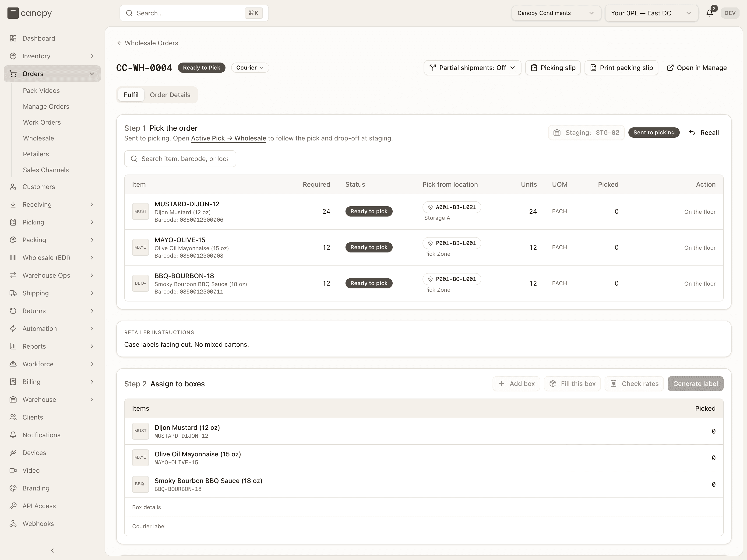The width and height of the screenshot is (747, 560).
Task: Click the API Access key icon
Action: [13, 506]
